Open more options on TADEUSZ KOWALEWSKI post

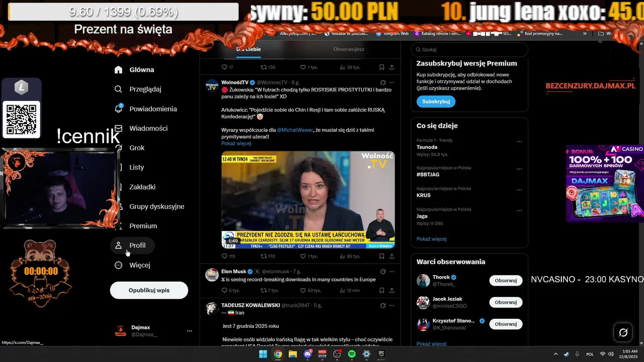(392, 305)
